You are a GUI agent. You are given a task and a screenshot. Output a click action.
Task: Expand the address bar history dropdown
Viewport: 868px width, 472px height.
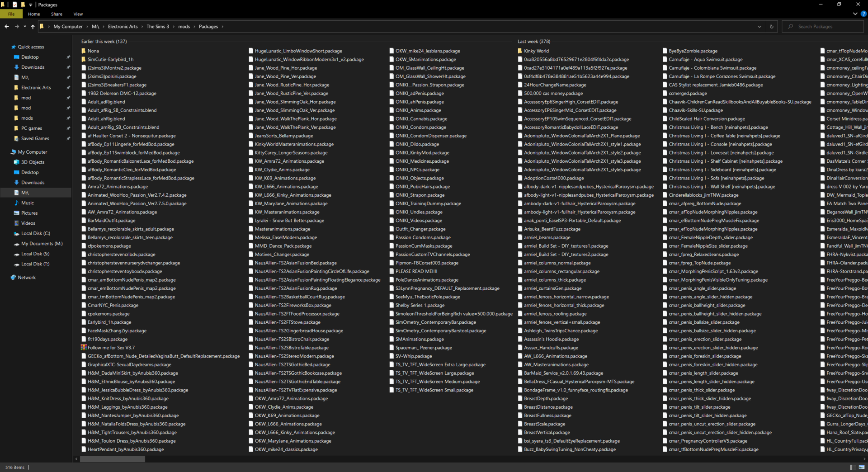point(759,27)
